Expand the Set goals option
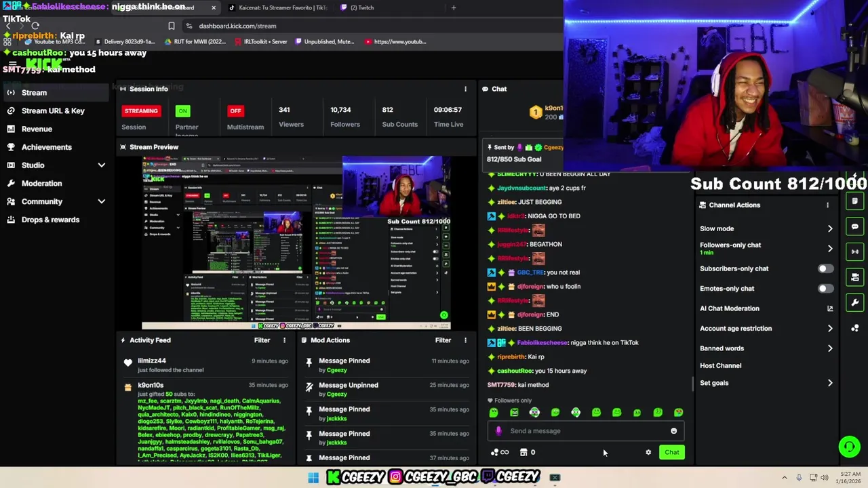868x488 pixels. (830, 383)
